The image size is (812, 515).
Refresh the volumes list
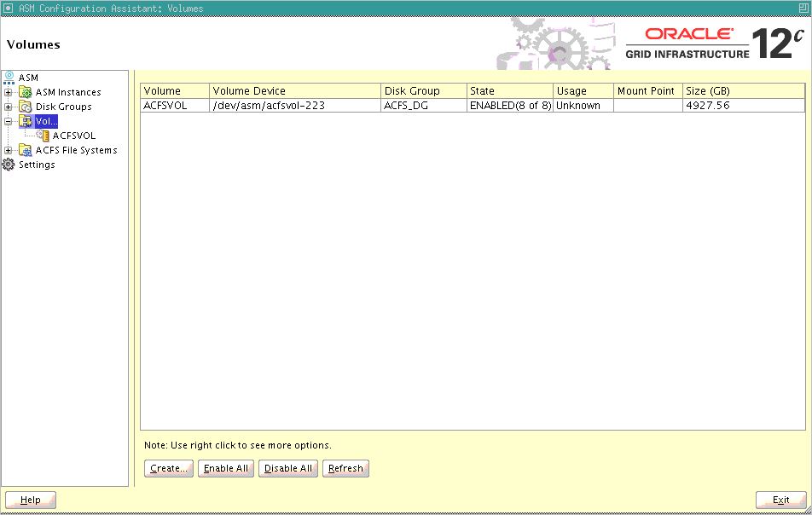coord(345,468)
